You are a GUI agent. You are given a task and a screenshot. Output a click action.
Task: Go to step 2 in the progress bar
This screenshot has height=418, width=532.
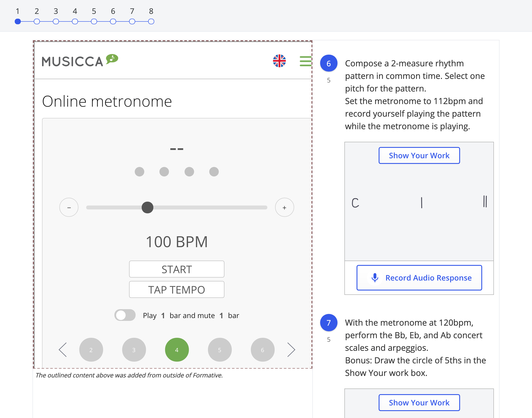pos(37,21)
